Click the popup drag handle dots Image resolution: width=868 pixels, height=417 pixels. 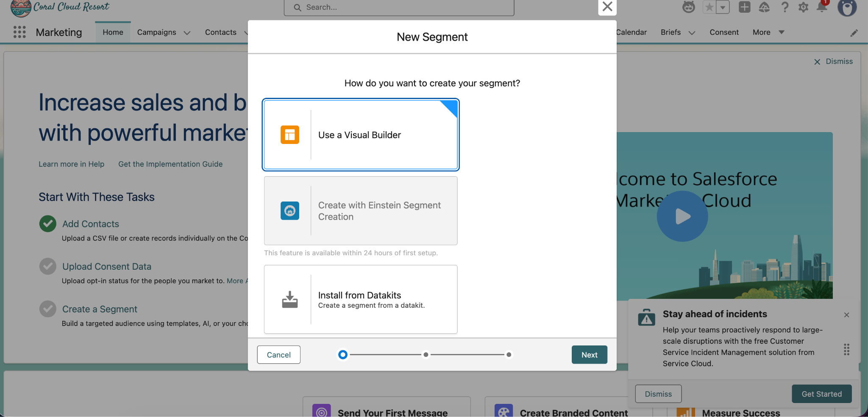(x=846, y=349)
